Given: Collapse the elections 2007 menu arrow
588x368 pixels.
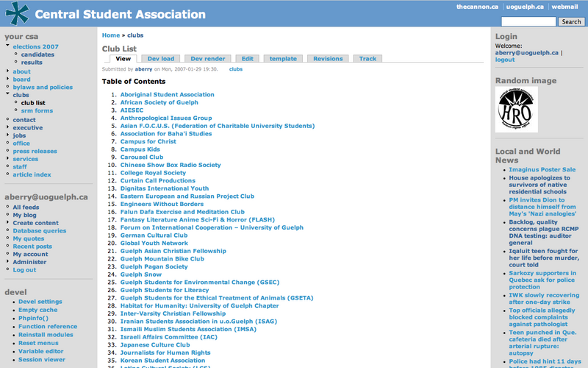Looking at the screenshot, I should coord(7,46).
